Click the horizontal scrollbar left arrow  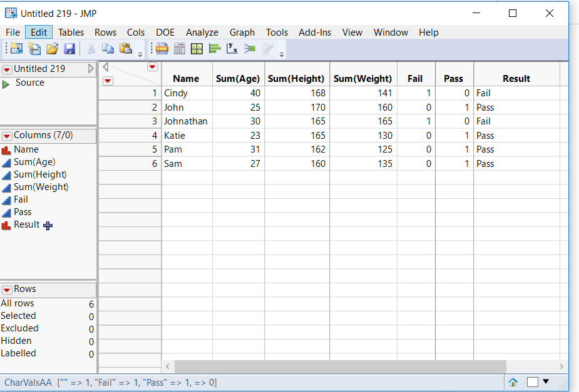pyautogui.click(x=168, y=366)
